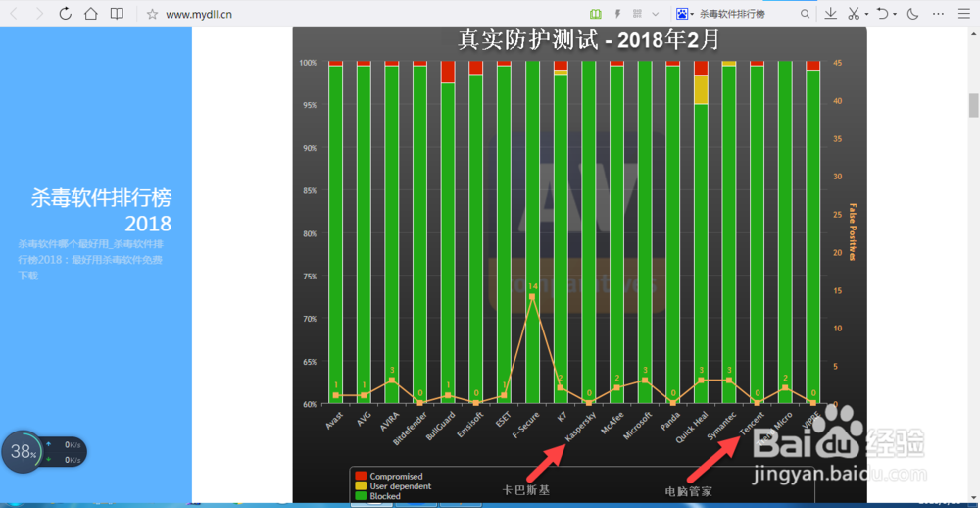Click the 14 false positives peak marker
Viewport: 980px width, 508px height.
[532, 296]
